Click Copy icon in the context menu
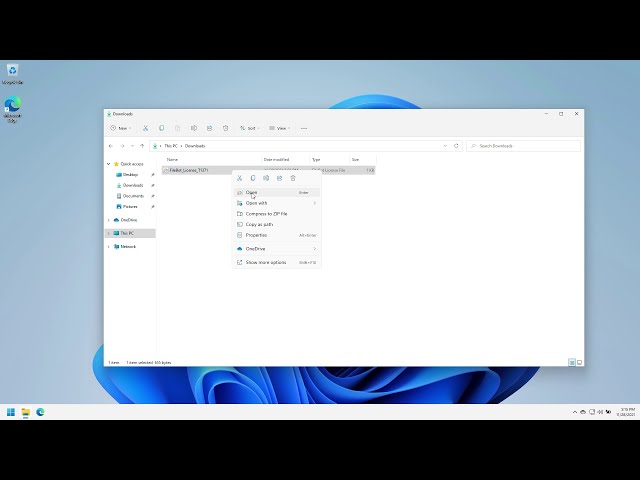The height and width of the screenshot is (480, 640). click(253, 178)
